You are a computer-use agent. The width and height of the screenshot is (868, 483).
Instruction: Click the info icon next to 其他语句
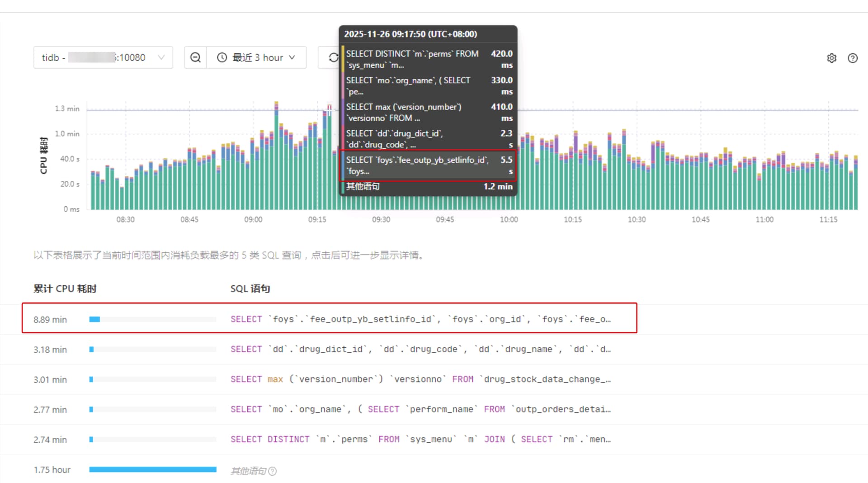[x=272, y=471]
